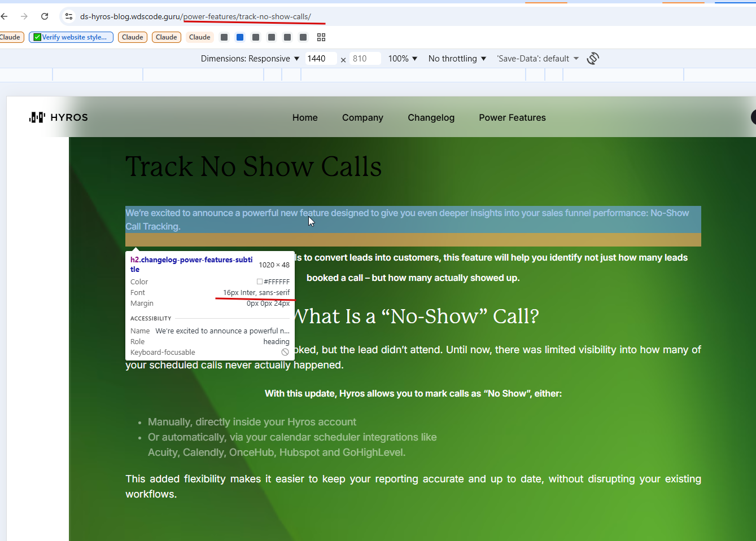Click the not keyboard-focusable indicator icon
The image size is (756, 541).
click(x=285, y=352)
